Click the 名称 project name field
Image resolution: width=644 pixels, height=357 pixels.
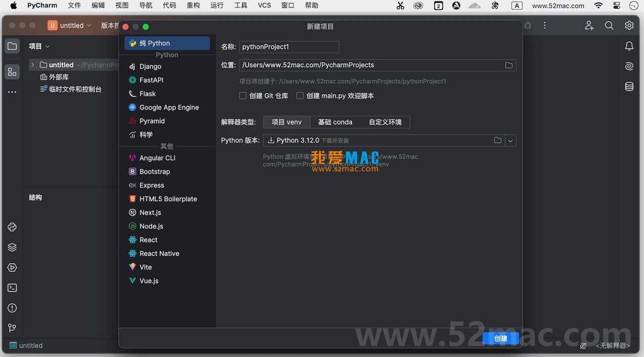coord(289,47)
